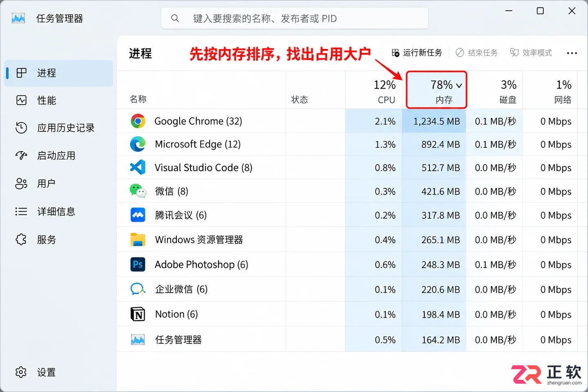
Task: Select the Notion (6) process name
Action: pos(176,314)
